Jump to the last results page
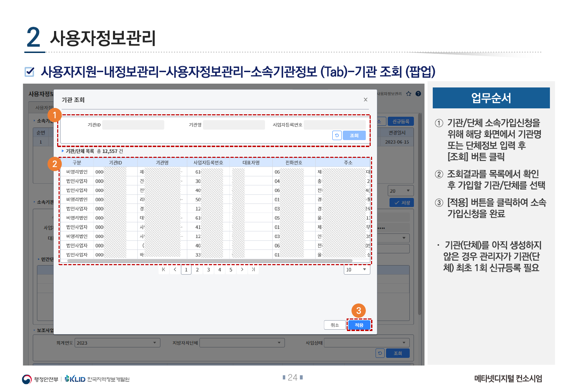Screen dimensions: 567x392 coord(254,269)
